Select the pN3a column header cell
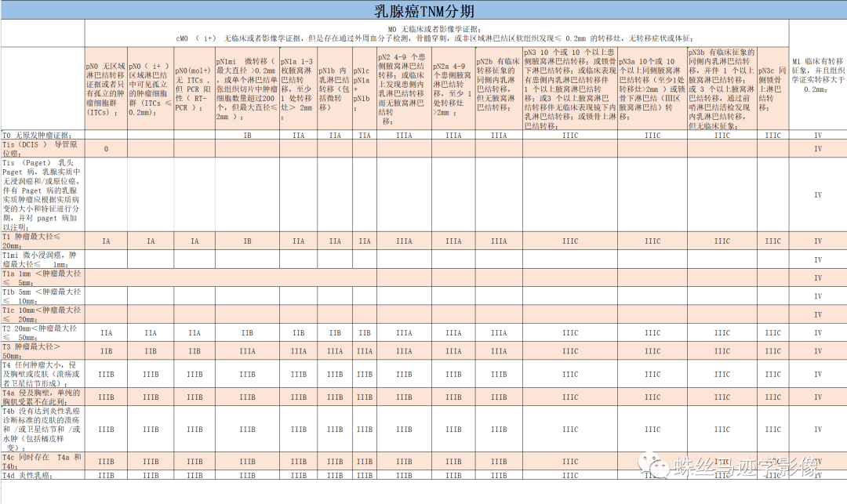 tap(652, 89)
